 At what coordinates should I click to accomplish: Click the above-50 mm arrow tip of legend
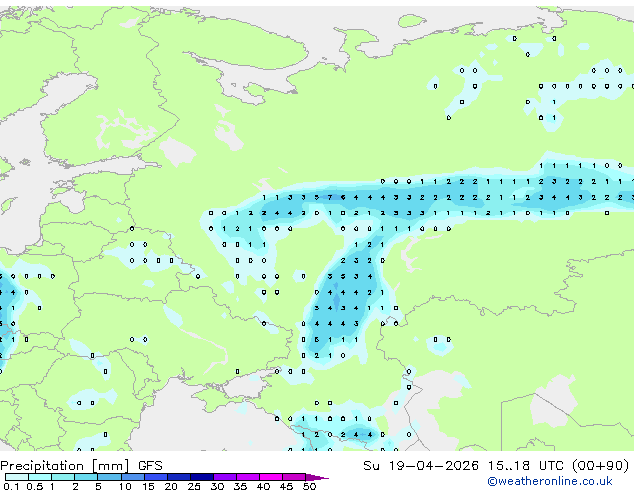[x=317, y=478]
